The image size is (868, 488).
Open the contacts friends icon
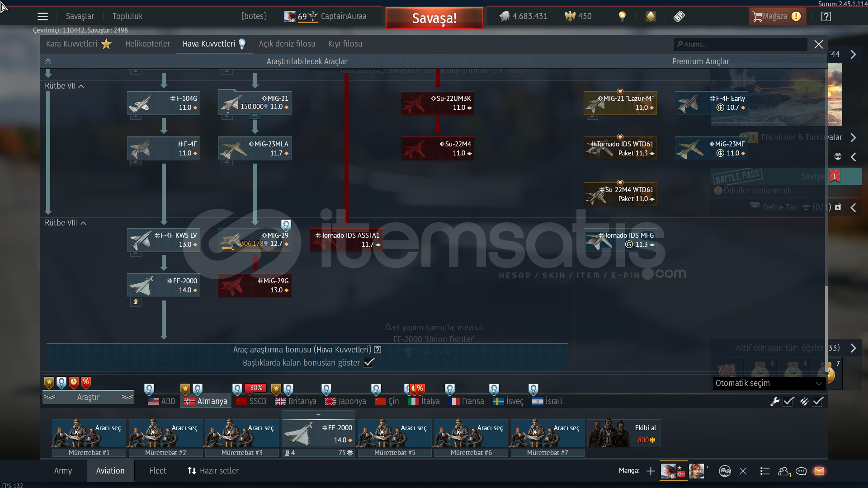[x=784, y=471]
